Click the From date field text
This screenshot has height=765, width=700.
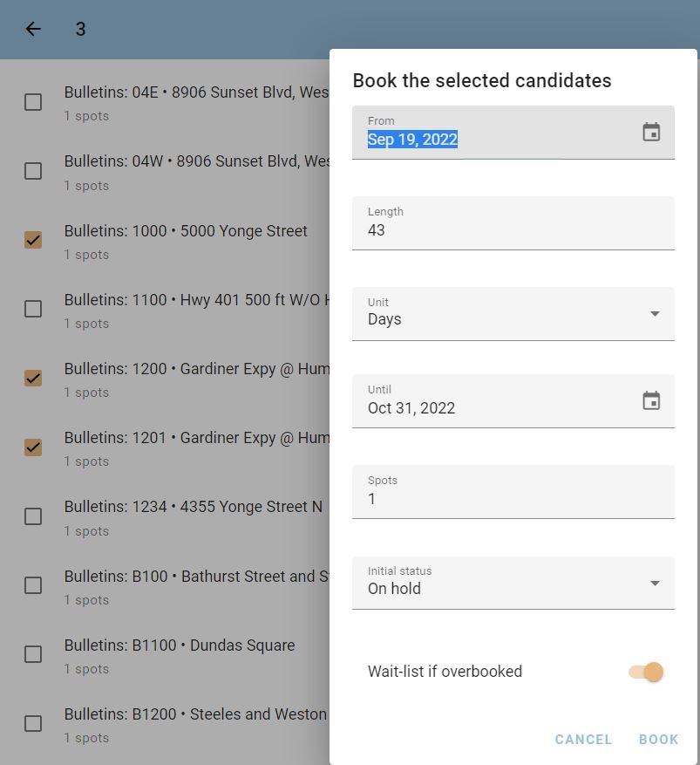click(x=412, y=140)
